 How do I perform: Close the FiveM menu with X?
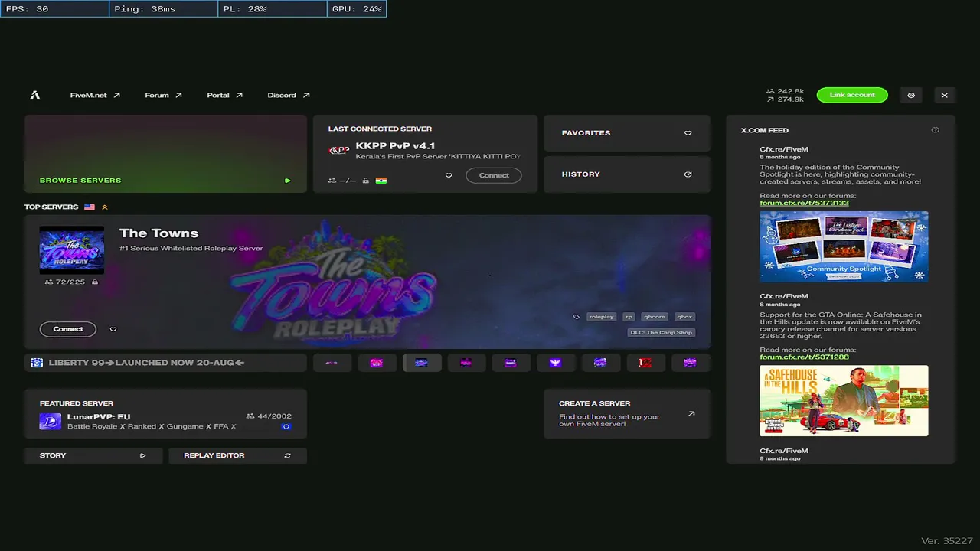coord(945,96)
